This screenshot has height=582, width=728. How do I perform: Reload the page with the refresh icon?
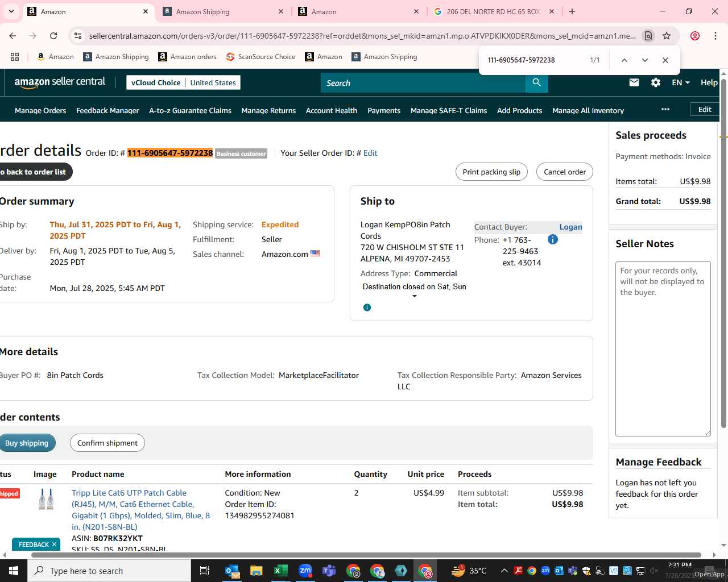[53, 36]
